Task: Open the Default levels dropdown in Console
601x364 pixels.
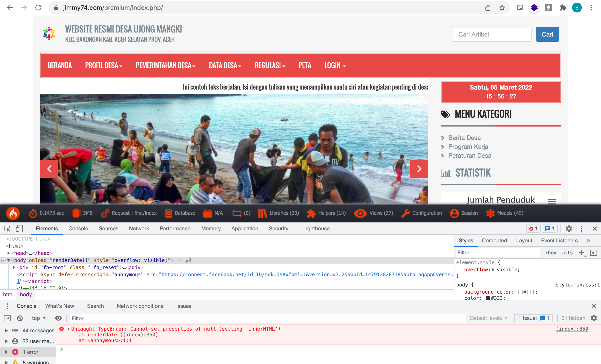Action: (489, 318)
